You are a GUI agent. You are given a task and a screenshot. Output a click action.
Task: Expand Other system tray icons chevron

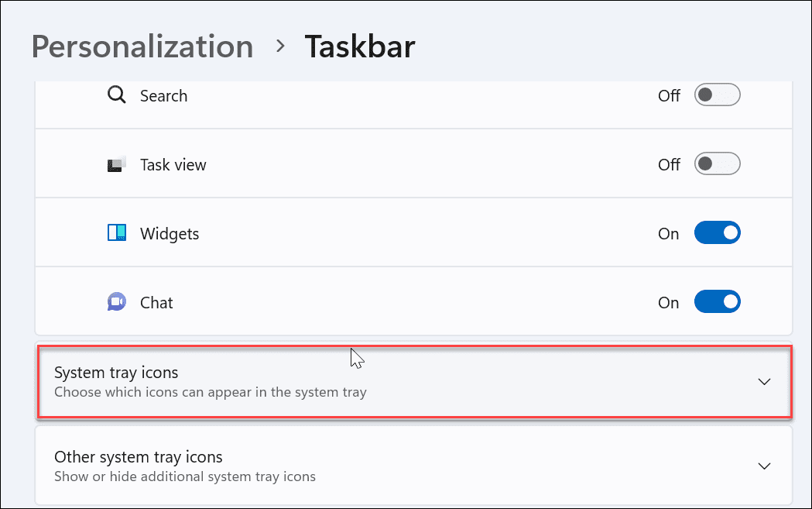pyautogui.click(x=764, y=466)
